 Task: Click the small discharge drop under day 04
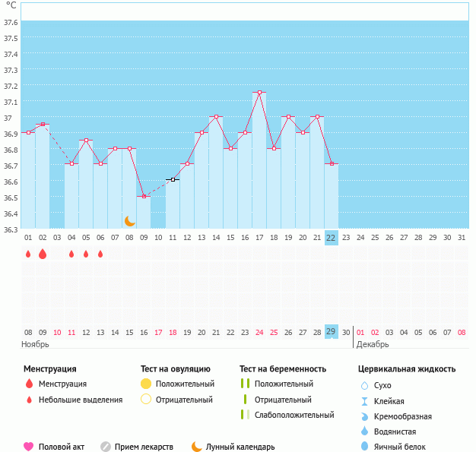[71, 254]
